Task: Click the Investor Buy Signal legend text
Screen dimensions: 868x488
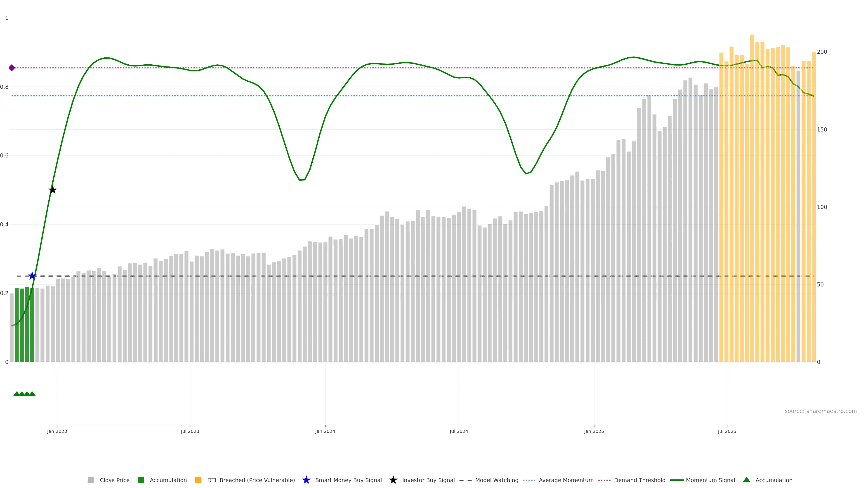Action: click(x=428, y=480)
